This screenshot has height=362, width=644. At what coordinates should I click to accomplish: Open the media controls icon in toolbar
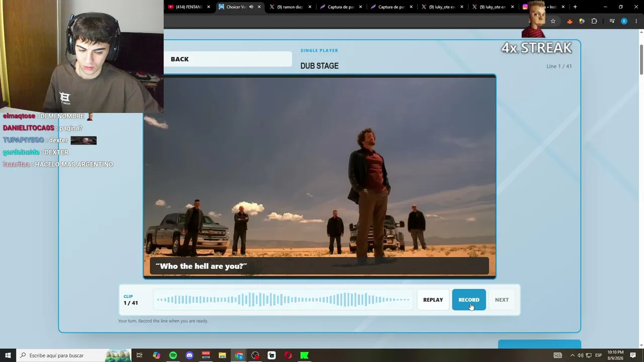612,21
